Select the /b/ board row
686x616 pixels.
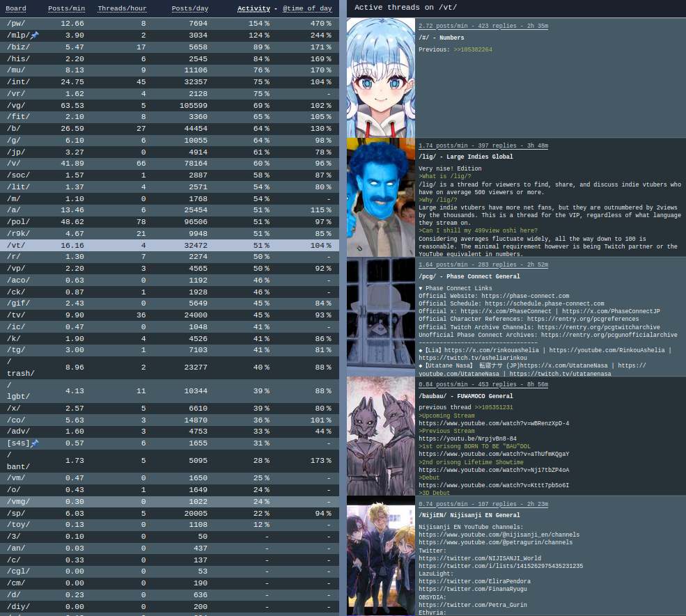169,129
